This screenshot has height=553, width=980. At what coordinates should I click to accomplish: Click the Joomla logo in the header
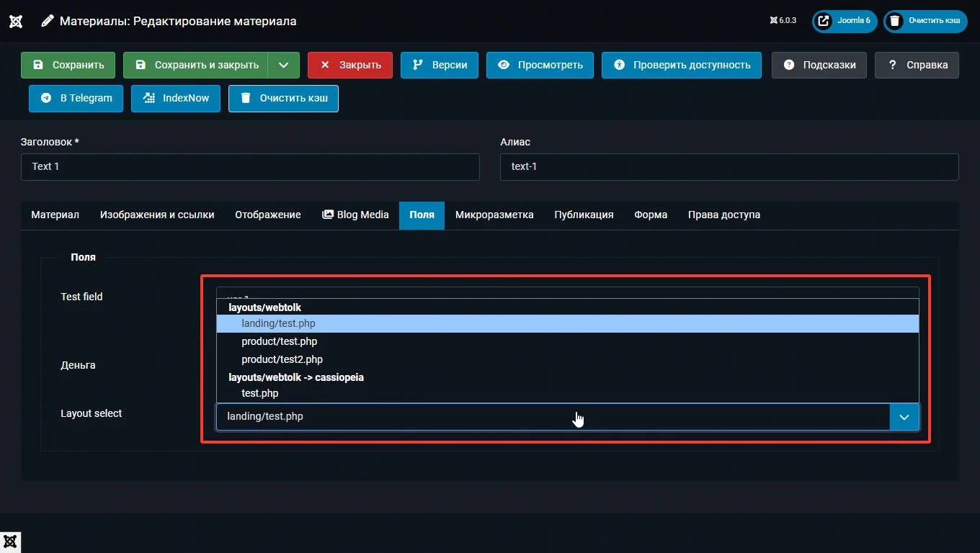[16, 21]
